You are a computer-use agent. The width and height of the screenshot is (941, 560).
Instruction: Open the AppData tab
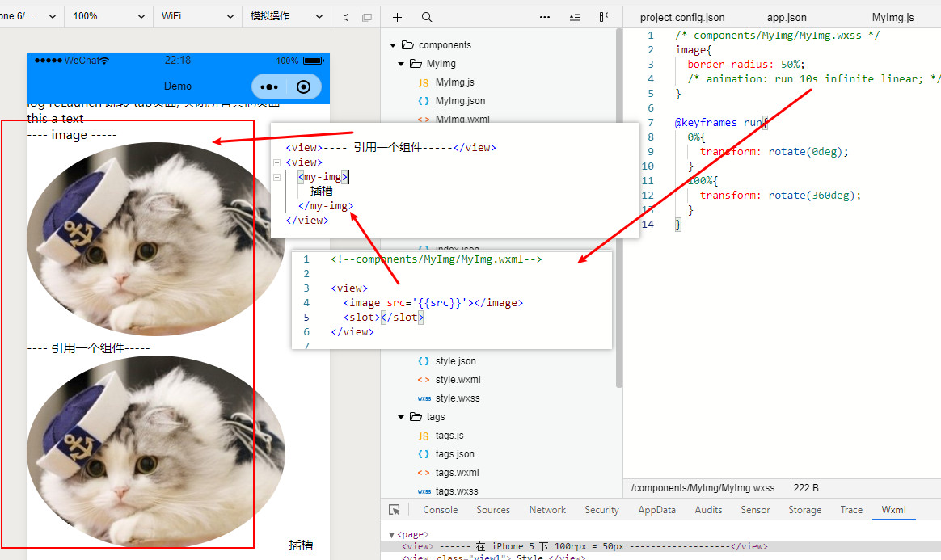[x=656, y=510]
